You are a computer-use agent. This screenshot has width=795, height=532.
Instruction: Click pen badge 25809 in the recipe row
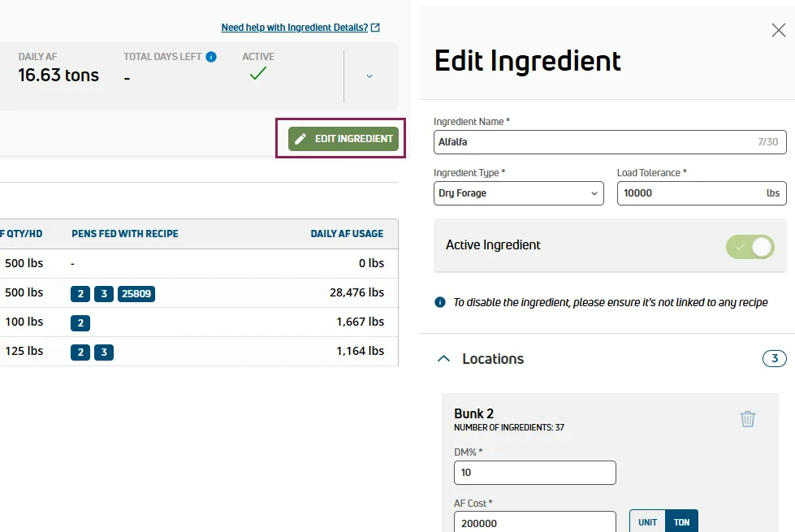coord(136,294)
